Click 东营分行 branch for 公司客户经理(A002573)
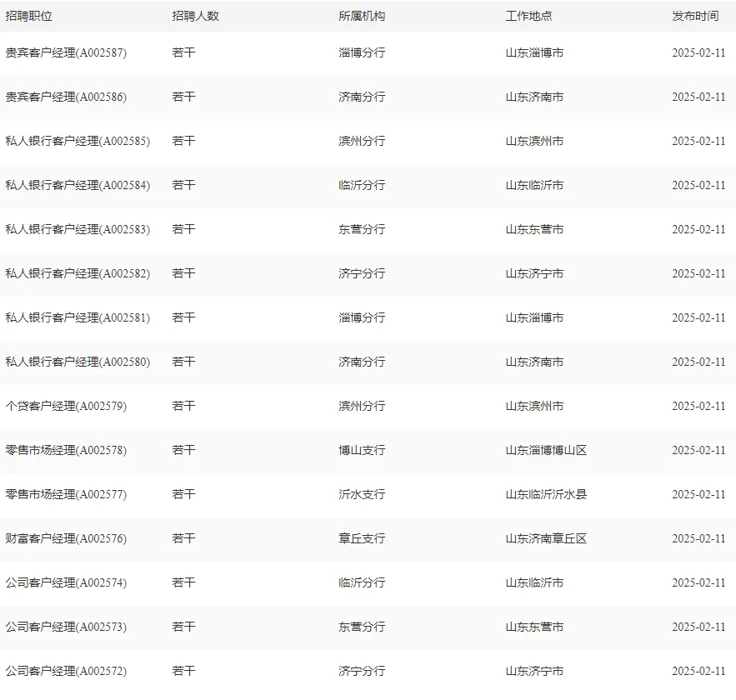Image resolution: width=736 pixels, height=700 pixels. (x=357, y=627)
